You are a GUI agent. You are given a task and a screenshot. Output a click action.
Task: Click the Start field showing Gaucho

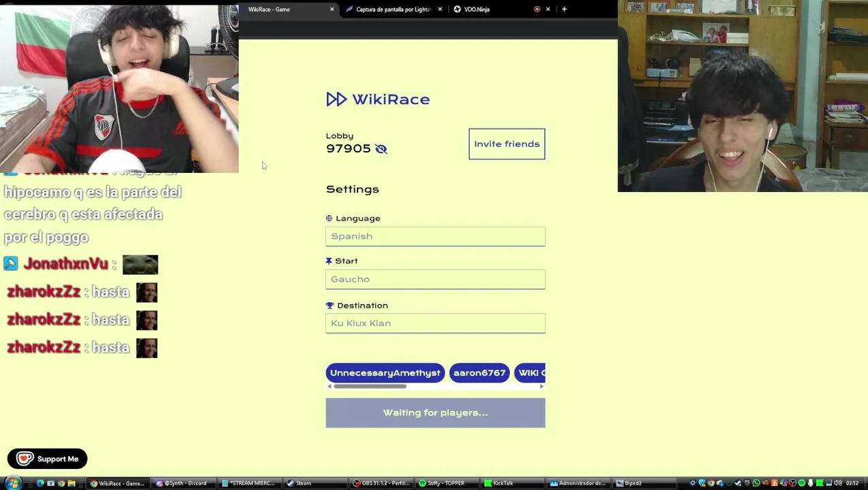point(435,279)
